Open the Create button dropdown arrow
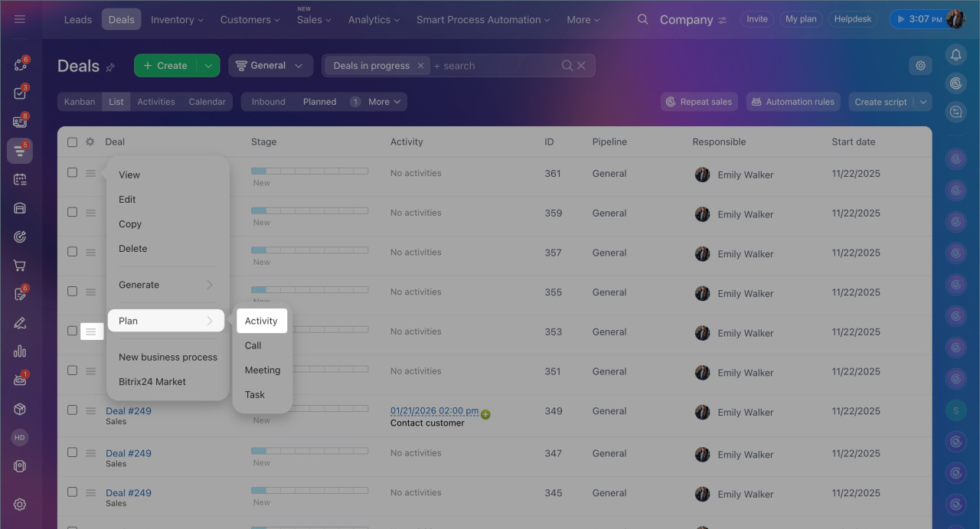Screen dimensions: 980x529 (x=208, y=66)
